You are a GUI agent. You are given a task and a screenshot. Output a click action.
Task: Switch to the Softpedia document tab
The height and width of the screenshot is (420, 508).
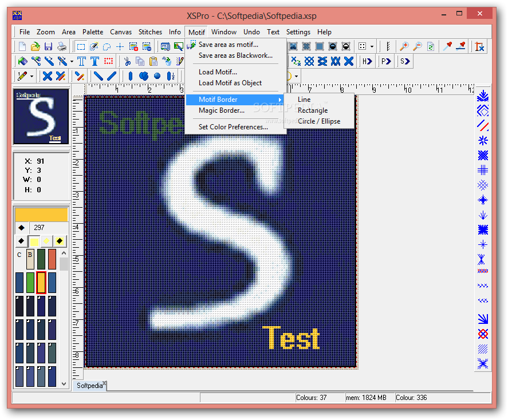tap(90, 386)
